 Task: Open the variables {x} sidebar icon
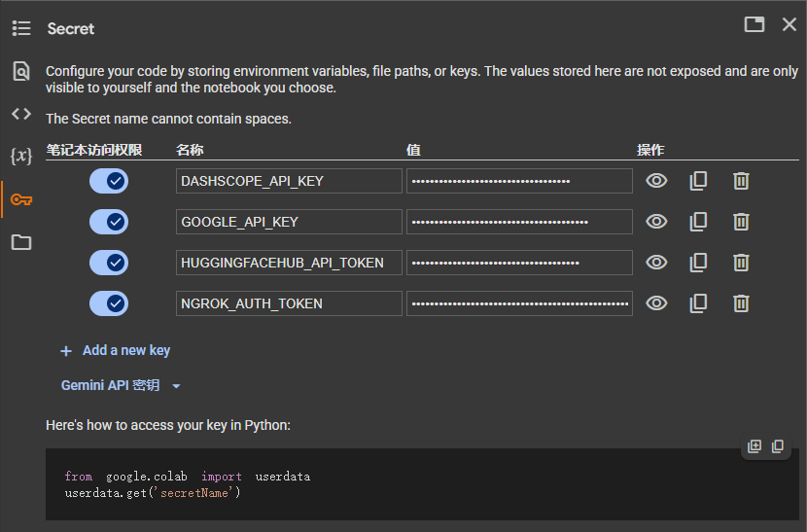click(x=21, y=156)
